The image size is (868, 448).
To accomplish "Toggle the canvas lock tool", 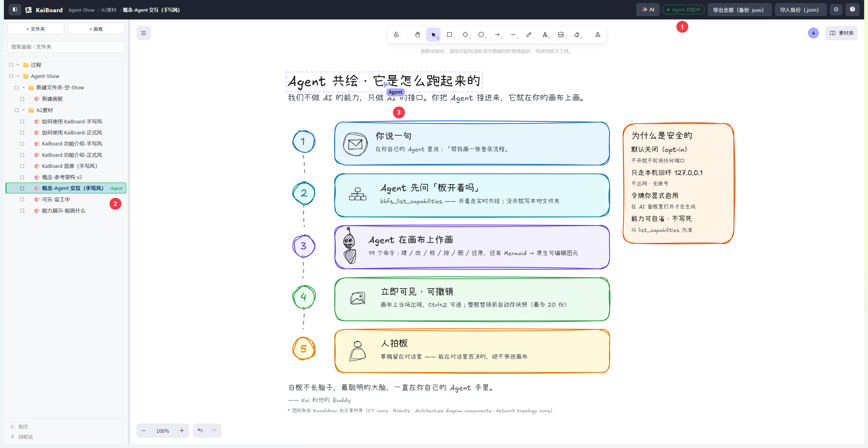I will coord(396,34).
